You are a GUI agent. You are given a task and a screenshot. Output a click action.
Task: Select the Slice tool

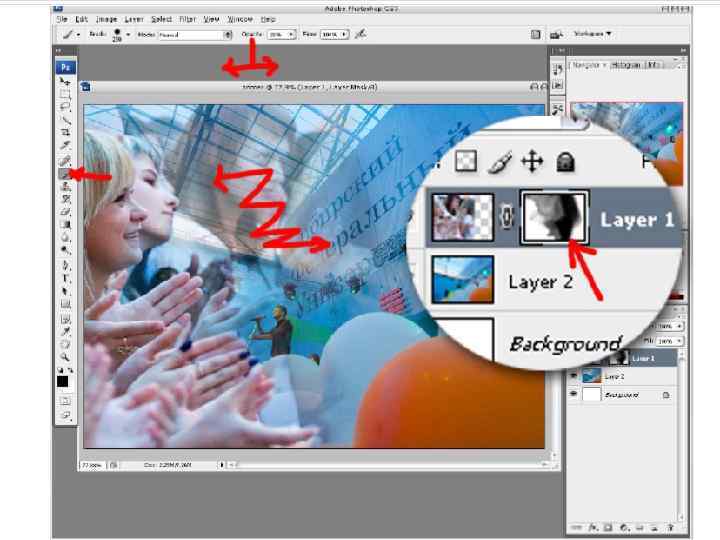65,145
